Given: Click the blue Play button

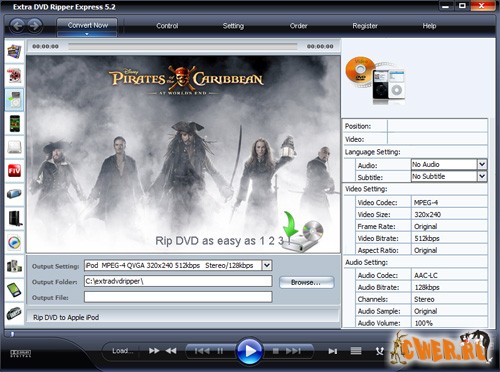Looking at the screenshot, I should click(249, 351).
